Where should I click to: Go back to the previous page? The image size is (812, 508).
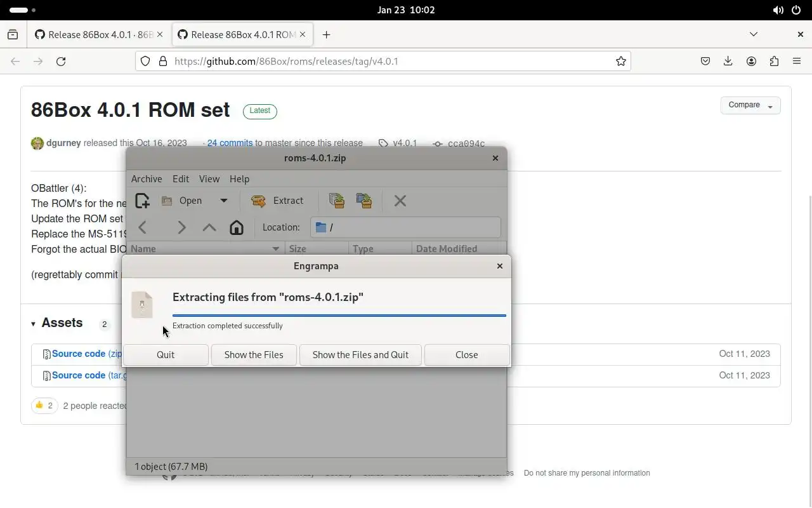click(x=15, y=62)
